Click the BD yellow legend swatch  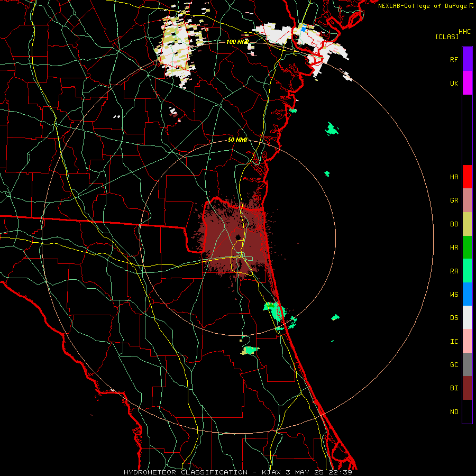click(467, 224)
